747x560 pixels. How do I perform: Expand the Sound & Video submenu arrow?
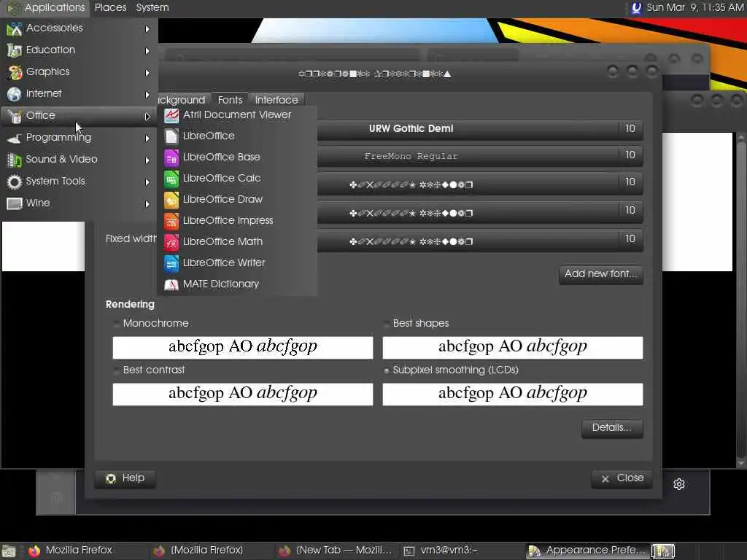[x=147, y=160]
